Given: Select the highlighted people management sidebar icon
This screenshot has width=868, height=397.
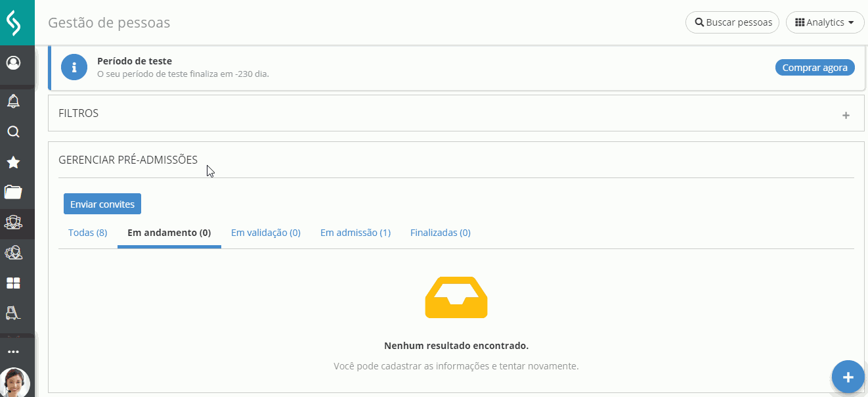Looking at the screenshot, I should (13, 223).
